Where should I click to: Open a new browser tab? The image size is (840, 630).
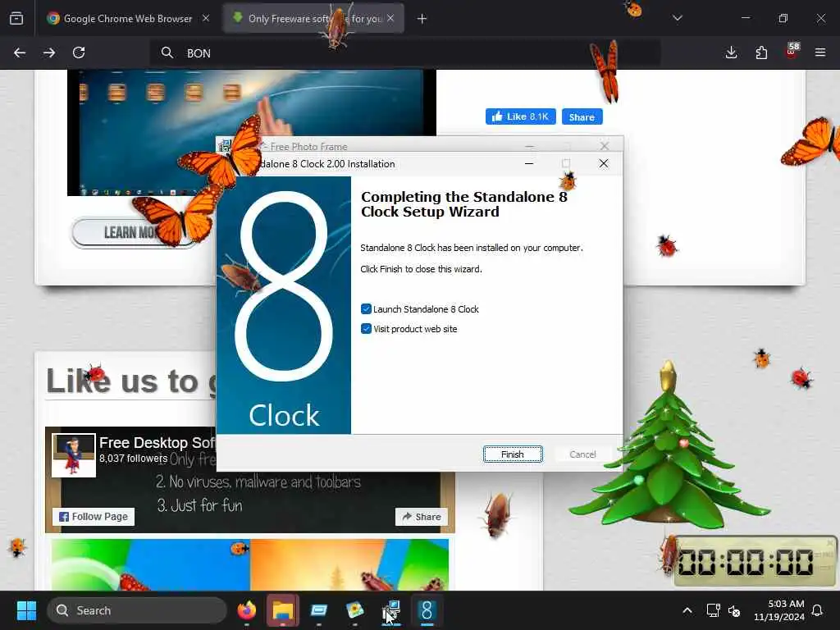click(x=422, y=19)
